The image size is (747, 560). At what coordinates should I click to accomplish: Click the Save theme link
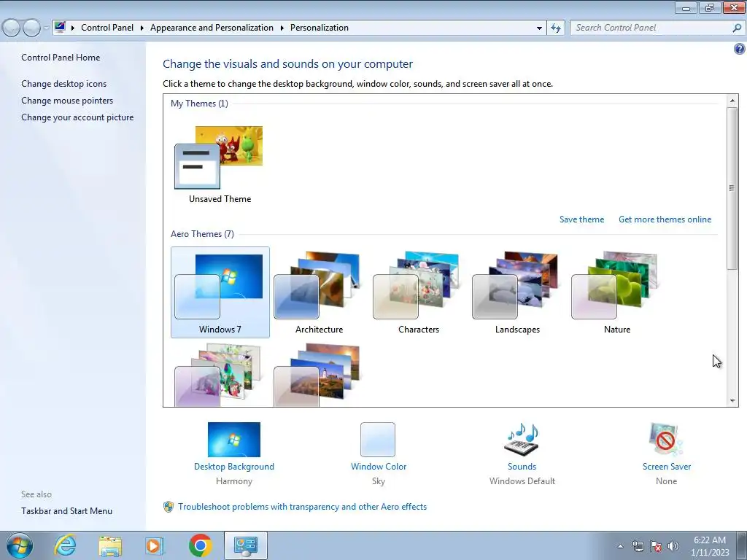581,219
